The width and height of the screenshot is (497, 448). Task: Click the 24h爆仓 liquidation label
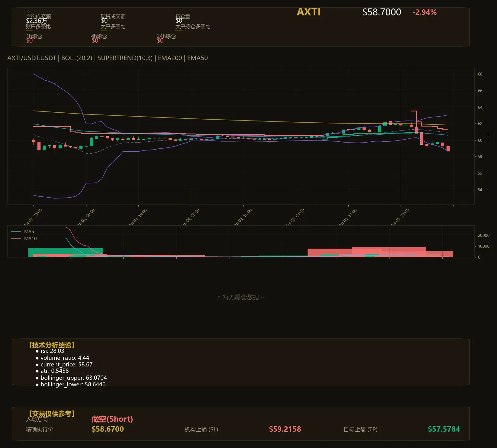[166, 36]
